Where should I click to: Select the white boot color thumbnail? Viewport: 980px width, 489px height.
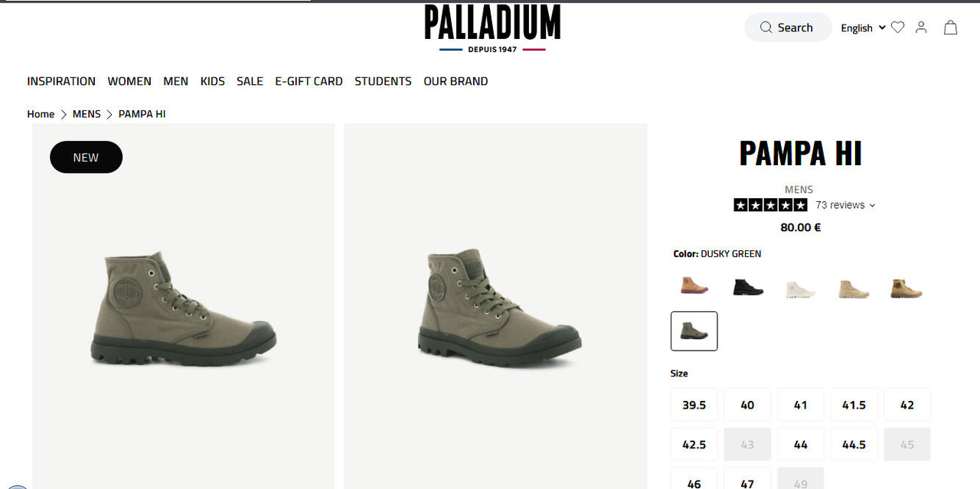801,289
